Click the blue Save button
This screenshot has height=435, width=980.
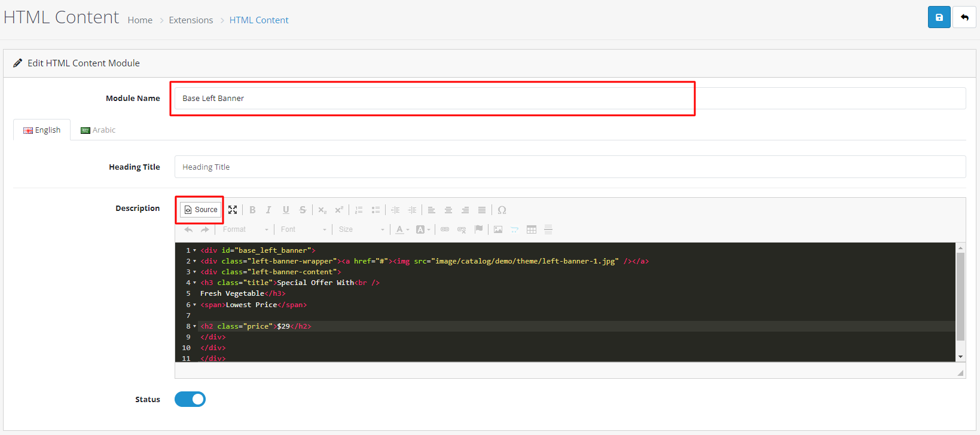(x=939, y=17)
